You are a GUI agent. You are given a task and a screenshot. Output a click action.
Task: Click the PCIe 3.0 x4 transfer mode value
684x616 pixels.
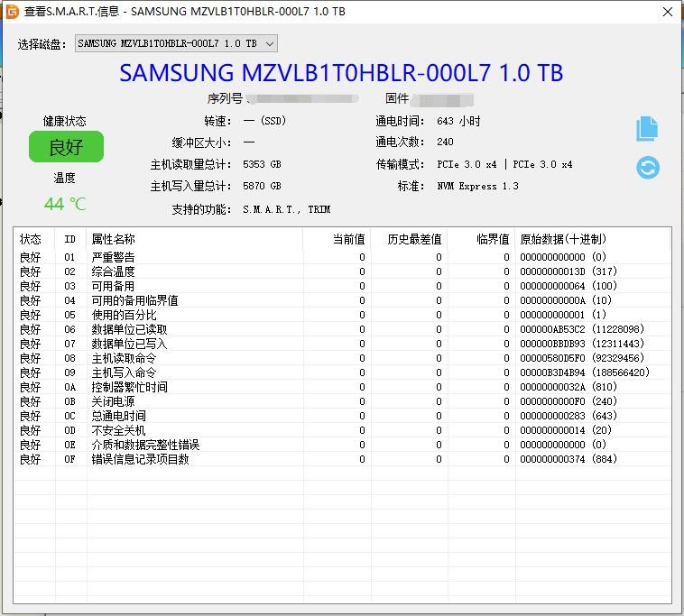pyautogui.click(x=504, y=164)
